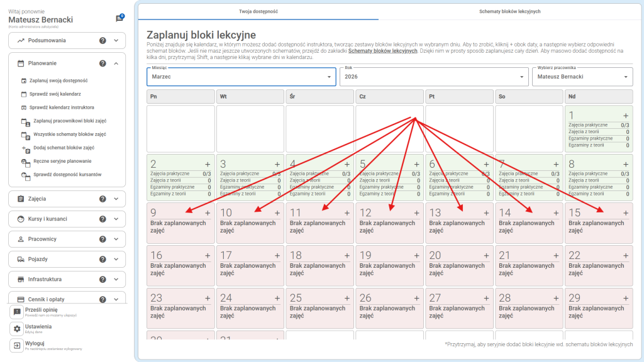Select the Twoja dostępność tab
This screenshot has width=644, height=362.
pyautogui.click(x=258, y=11)
